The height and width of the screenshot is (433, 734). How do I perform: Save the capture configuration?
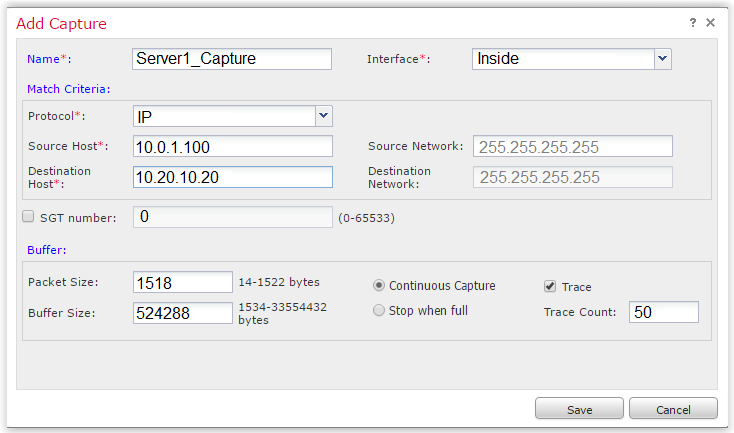tap(579, 409)
